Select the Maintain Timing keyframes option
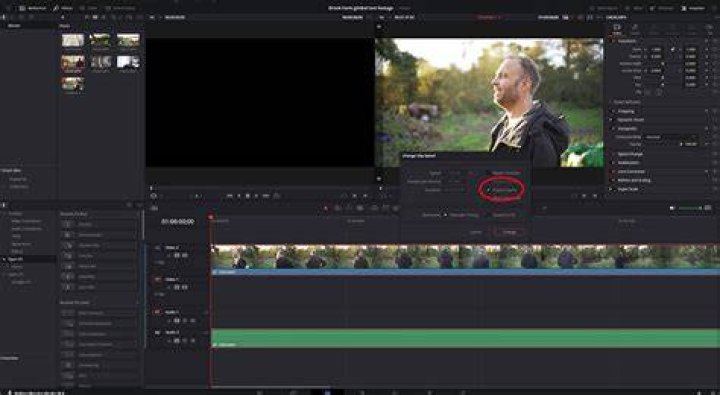 tap(445, 215)
